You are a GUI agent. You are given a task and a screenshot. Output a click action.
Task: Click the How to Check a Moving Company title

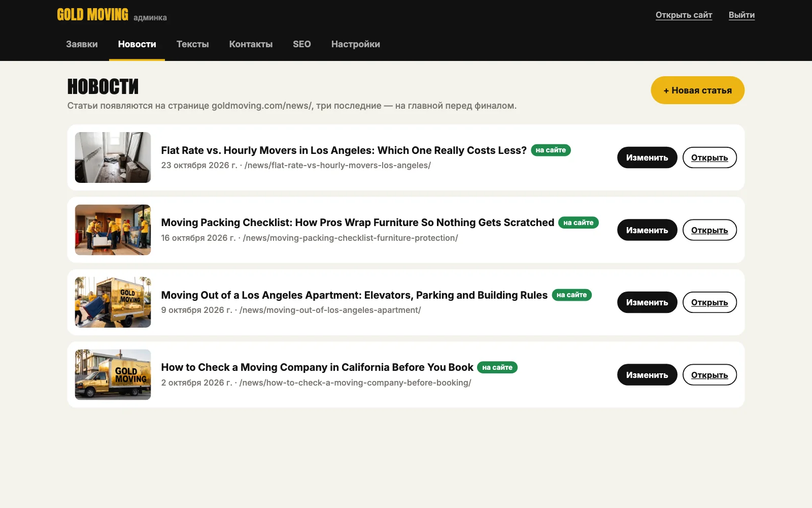pos(317,367)
